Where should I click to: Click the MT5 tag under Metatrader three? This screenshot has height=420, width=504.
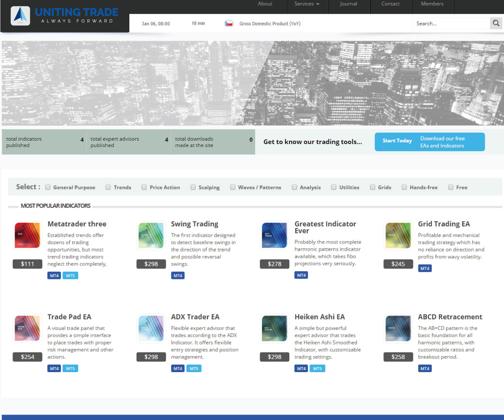[70, 276]
